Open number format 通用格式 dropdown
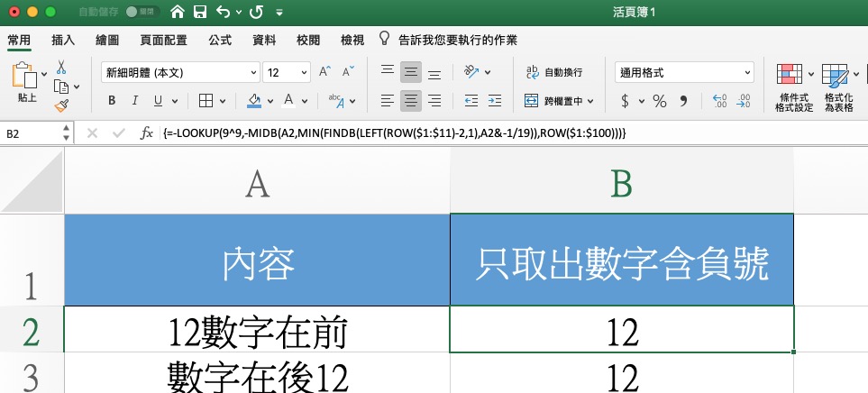Screen dimensions: 868x393 [x=684, y=72]
